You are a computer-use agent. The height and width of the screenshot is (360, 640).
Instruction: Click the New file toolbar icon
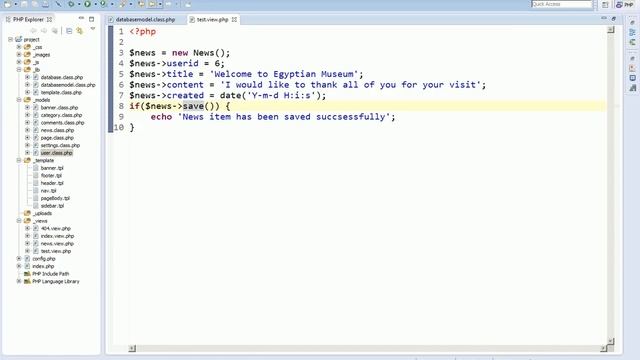[x=7, y=4]
